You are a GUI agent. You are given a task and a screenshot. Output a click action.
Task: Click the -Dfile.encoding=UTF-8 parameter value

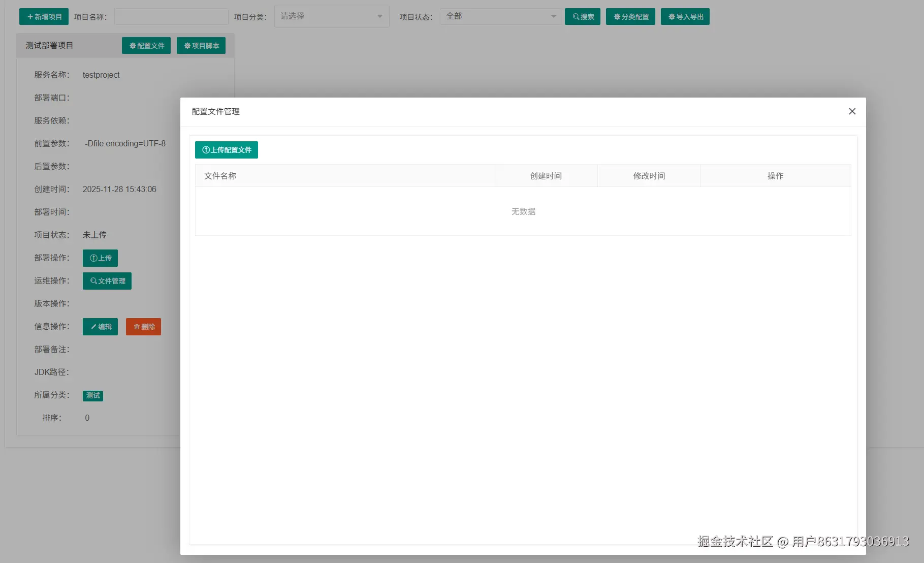click(x=125, y=144)
